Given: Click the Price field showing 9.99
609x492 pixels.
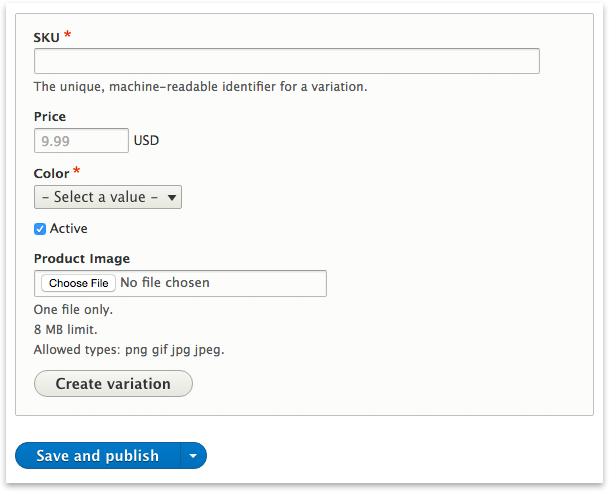Looking at the screenshot, I should click(81, 141).
